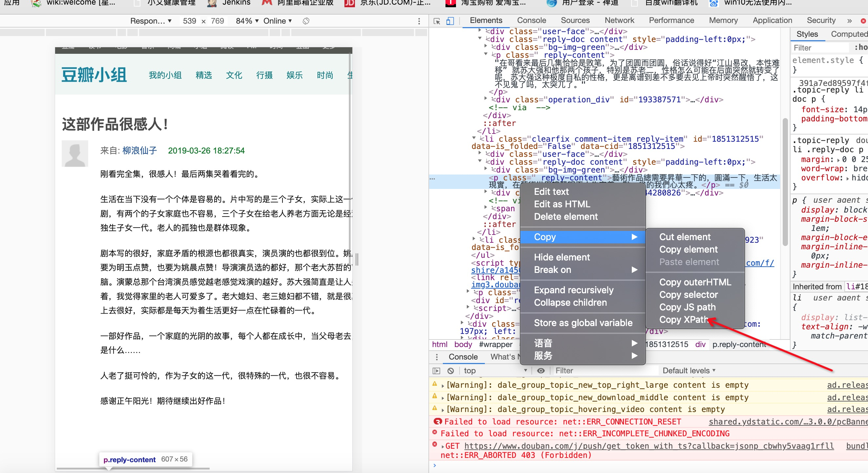Viewport: 868px width, 473px height.
Task: Click the body breadcrumb item
Action: point(463,344)
